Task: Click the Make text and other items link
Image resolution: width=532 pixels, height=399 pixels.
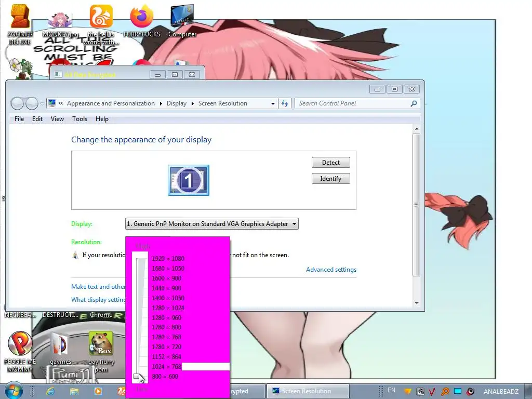Action: click(98, 287)
